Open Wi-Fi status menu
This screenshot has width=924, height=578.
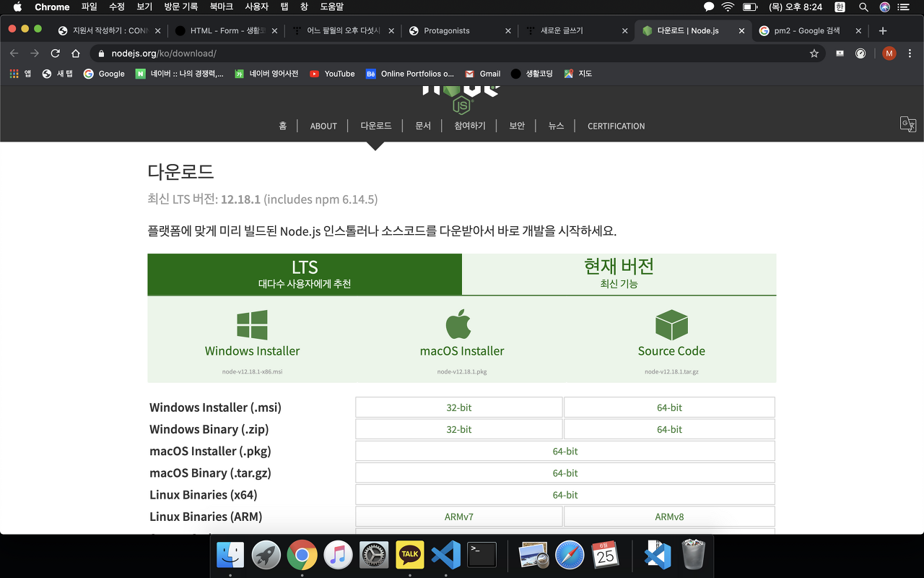[728, 7]
